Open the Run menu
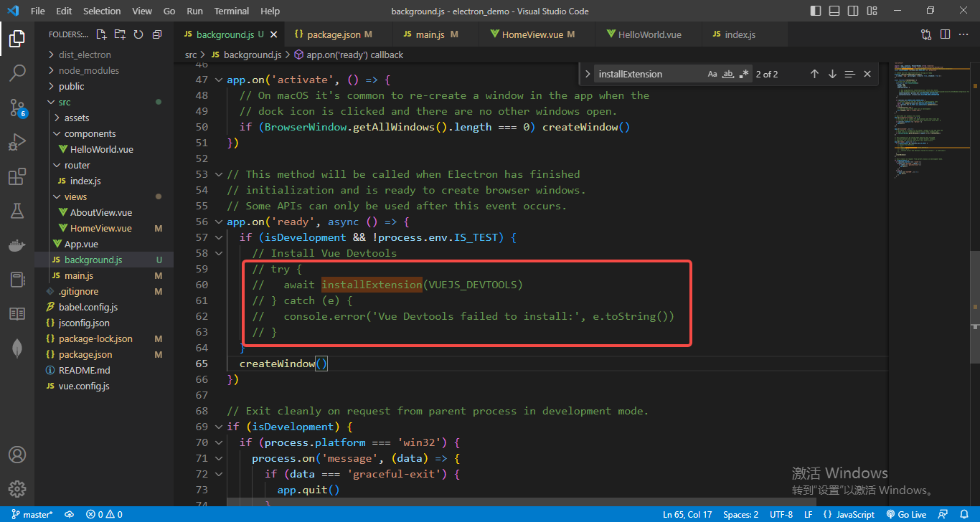 (x=194, y=11)
